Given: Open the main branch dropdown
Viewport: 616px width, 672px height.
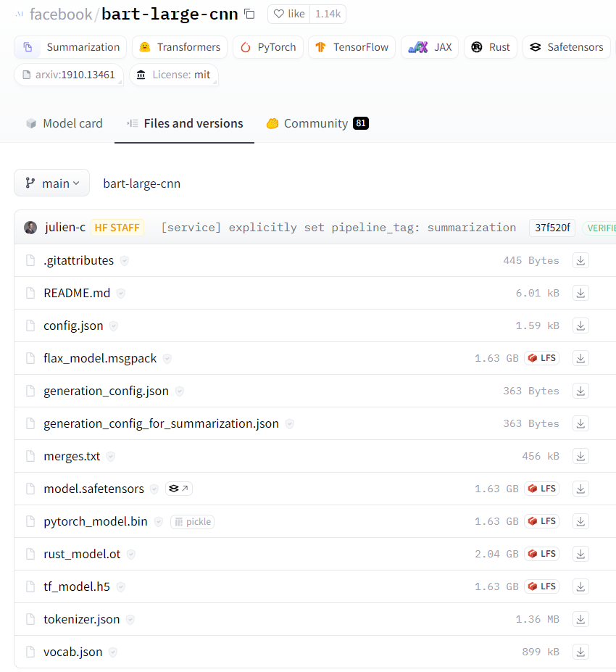Looking at the screenshot, I should [52, 183].
